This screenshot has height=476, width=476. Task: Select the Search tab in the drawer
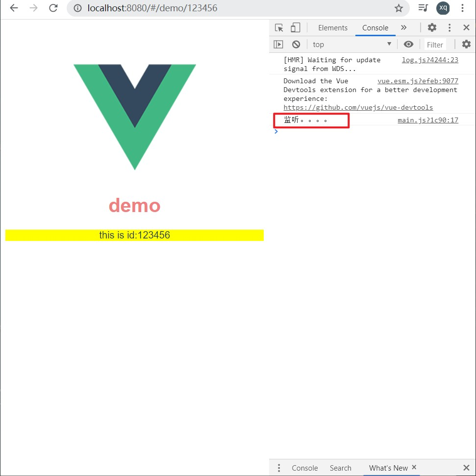340,468
